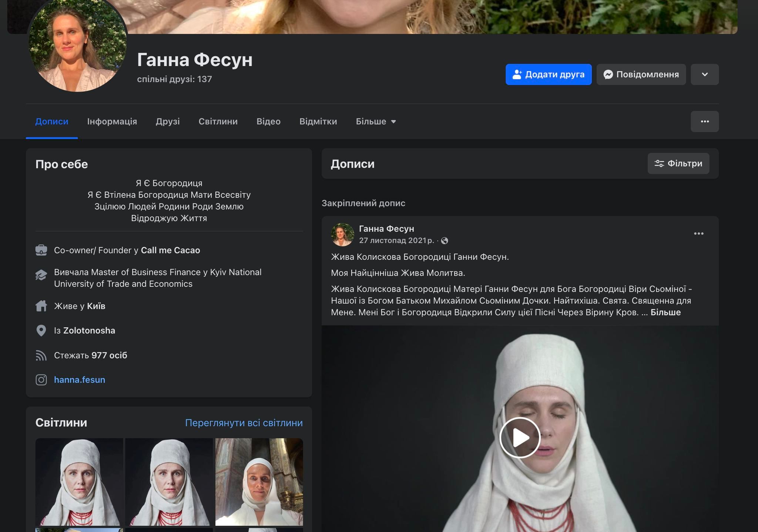
Task: Expand the chevron dropdown next to Повідомлення
Action: tap(704, 74)
